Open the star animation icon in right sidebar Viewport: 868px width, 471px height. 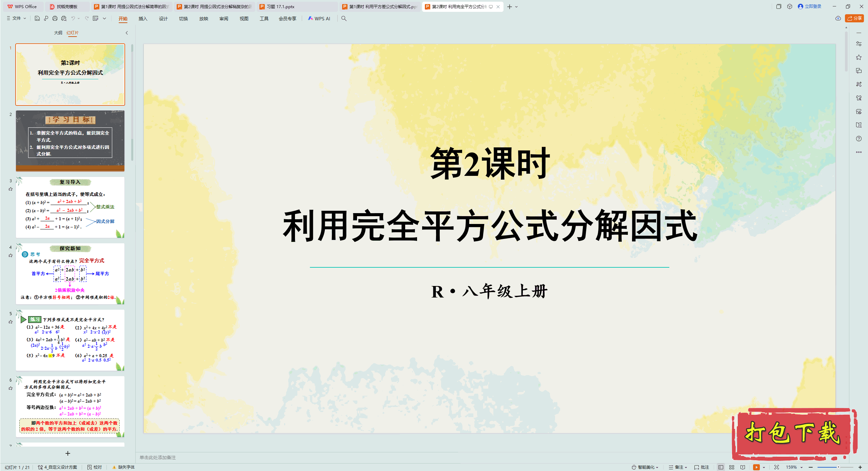(x=859, y=57)
